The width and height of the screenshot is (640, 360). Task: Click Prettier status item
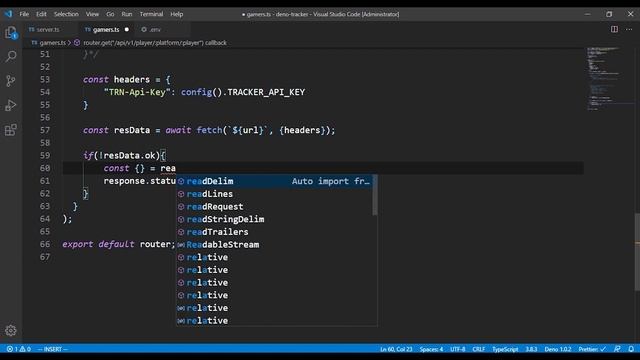[592, 349]
